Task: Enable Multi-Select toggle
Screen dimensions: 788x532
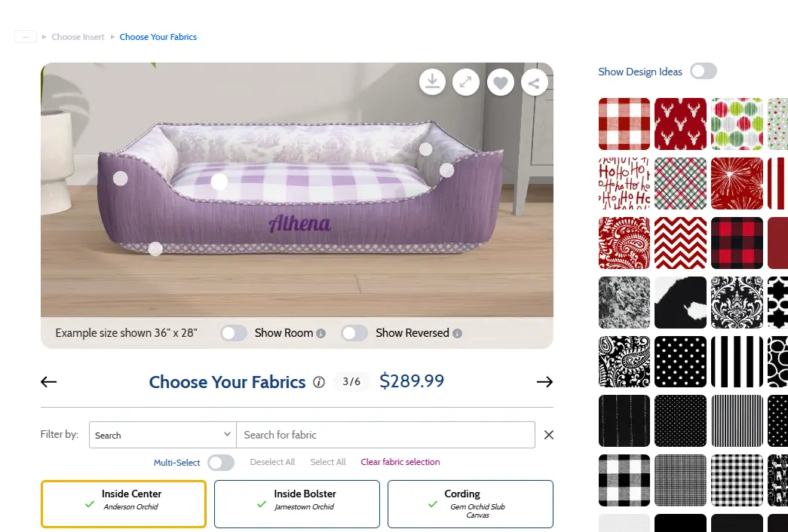Action: pos(220,463)
